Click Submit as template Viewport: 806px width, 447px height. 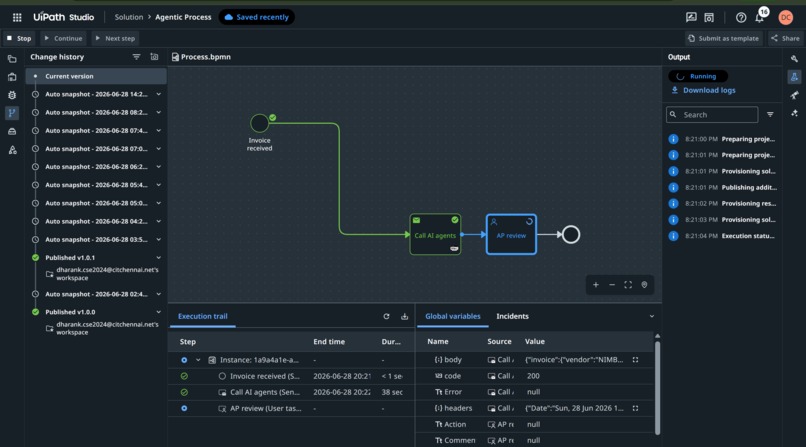click(723, 39)
